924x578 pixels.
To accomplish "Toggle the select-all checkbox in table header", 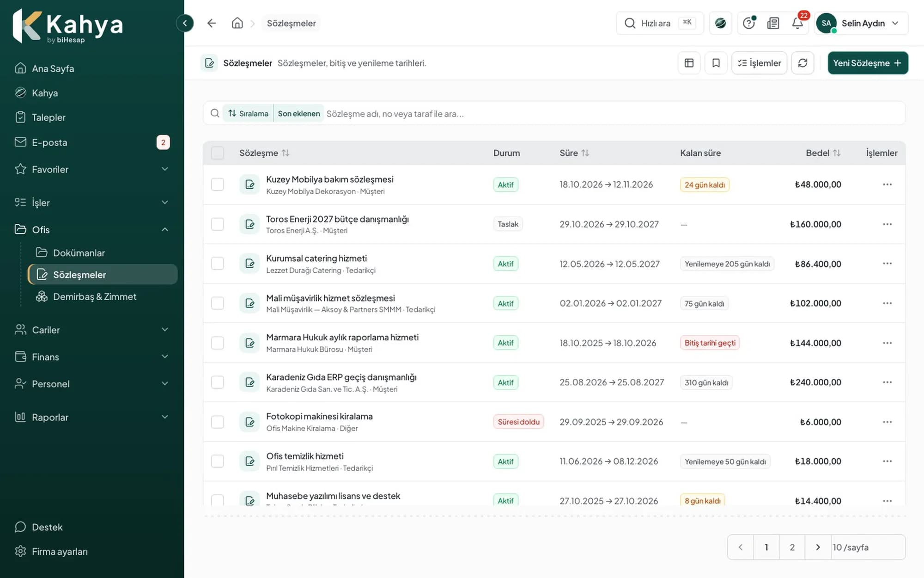I will click(217, 153).
